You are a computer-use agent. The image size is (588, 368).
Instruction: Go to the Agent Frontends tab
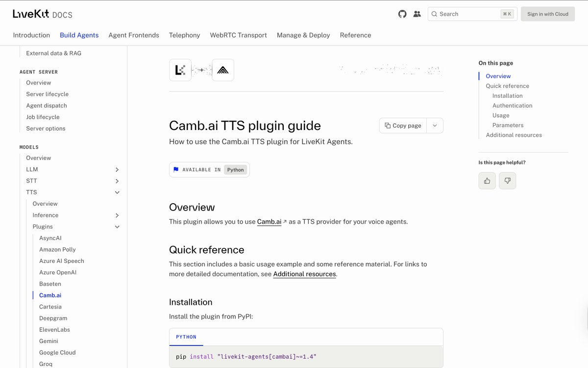[134, 35]
